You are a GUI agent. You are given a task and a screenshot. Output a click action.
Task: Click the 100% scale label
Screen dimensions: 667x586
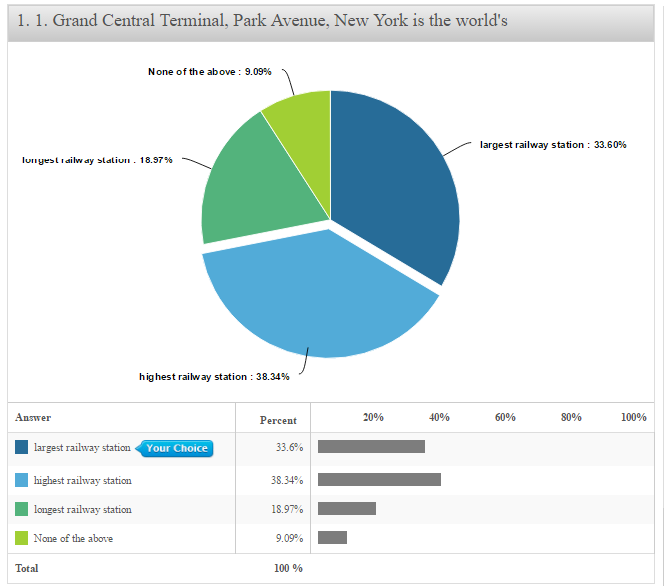tap(634, 417)
